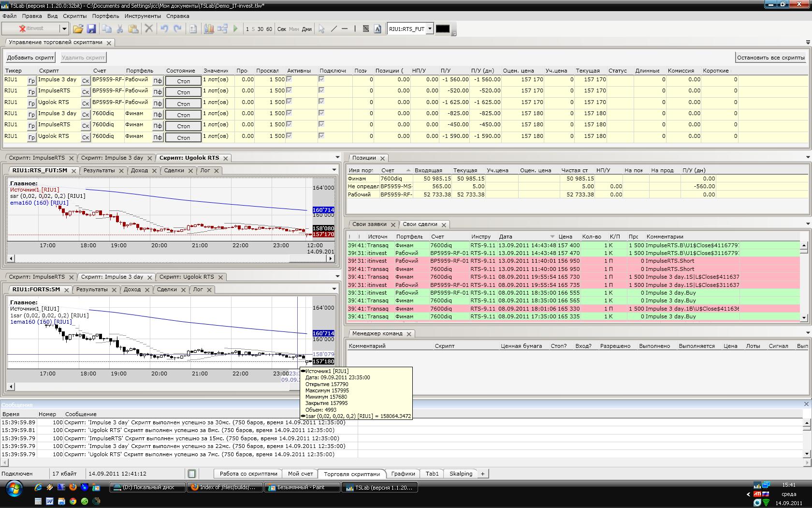Open the Инструменты menu
The width and height of the screenshot is (812, 508).
click(x=143, y=16)
